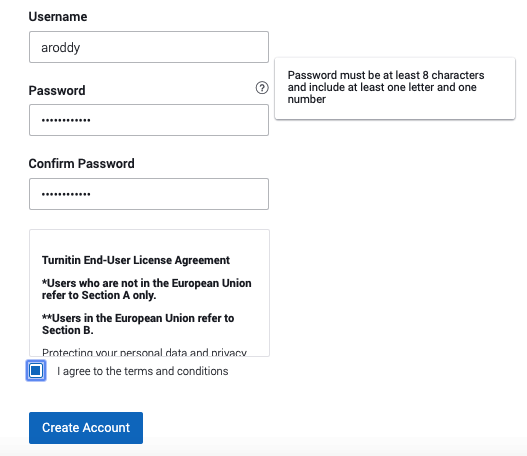Image resolution: width=527 pixels, height=456 pixels.
Task: Click the 'aroddy' text in Username box
Action: (60, 48)
